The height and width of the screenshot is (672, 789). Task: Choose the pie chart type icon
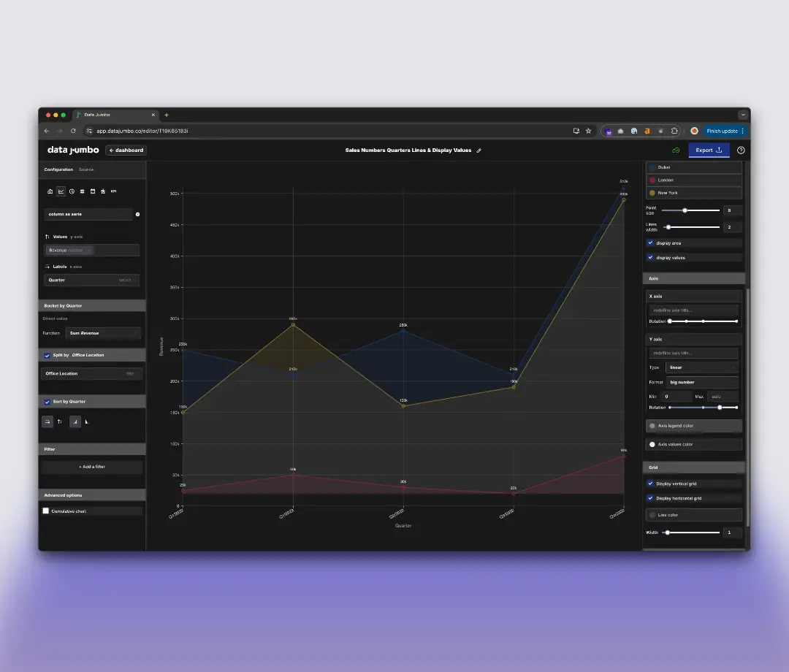[72, 191]
